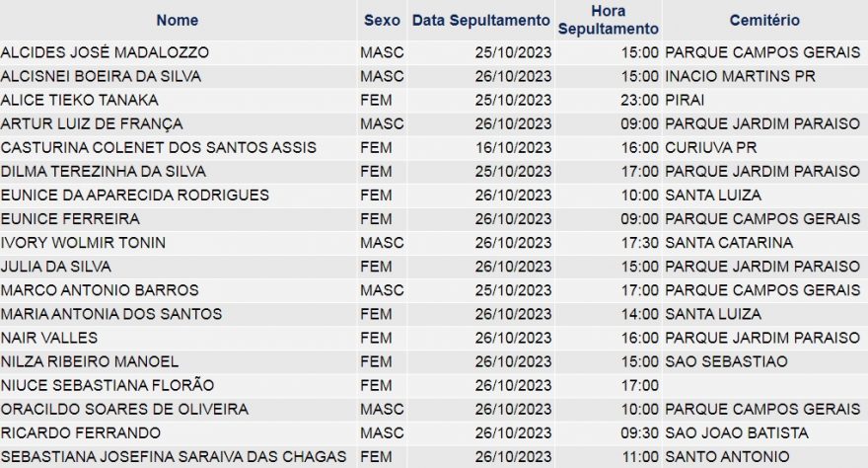The width and height of the screenshot is (868, 468).
Task: Click the NAIR VALLES row
Action: coord(434,339)
